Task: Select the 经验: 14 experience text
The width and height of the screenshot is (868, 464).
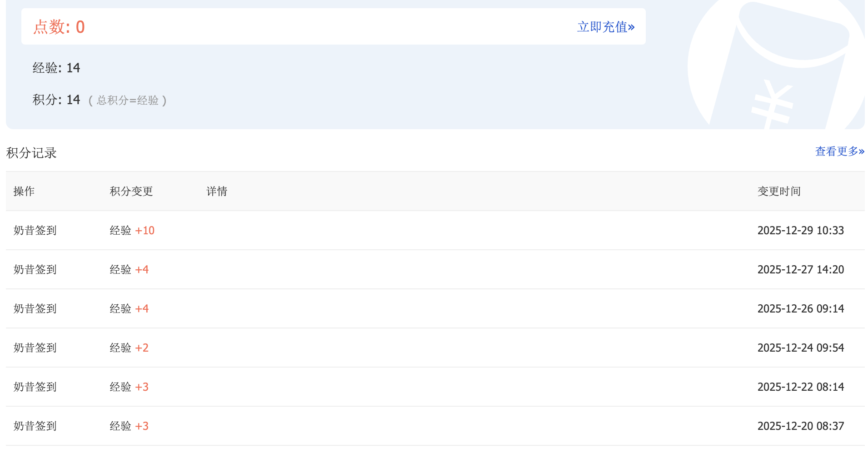Action: pyautogui.click(x=56, y=68)
